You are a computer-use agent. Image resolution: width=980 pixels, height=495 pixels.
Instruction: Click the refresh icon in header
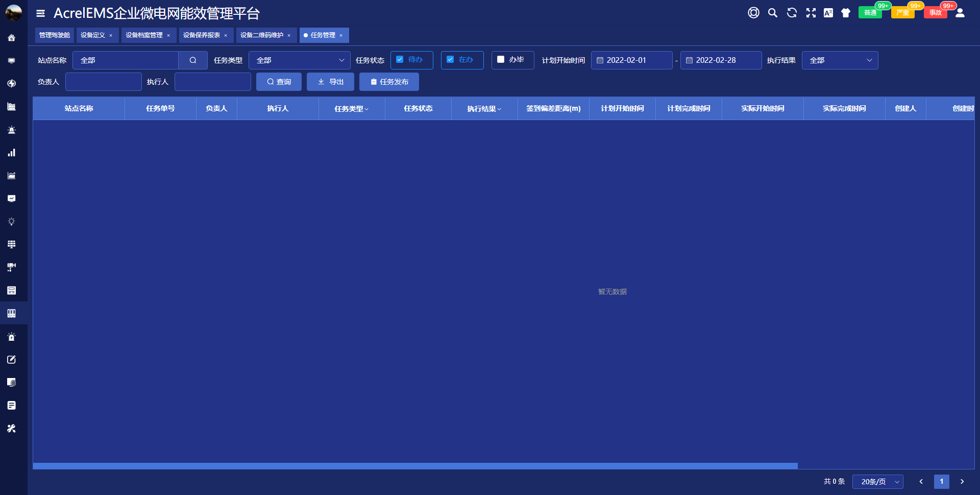tap(792, 13)
